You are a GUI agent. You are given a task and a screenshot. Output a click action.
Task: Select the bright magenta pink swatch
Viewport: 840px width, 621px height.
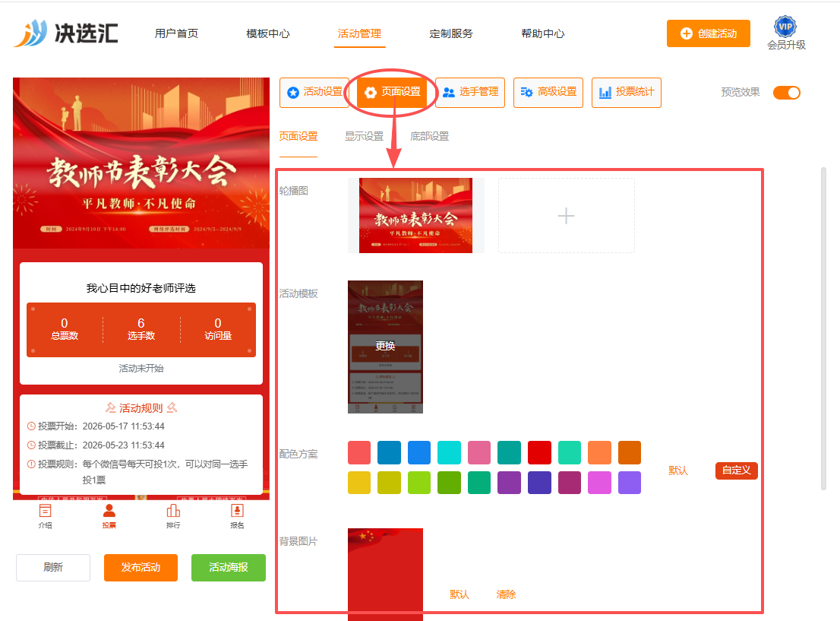point(599,483)
